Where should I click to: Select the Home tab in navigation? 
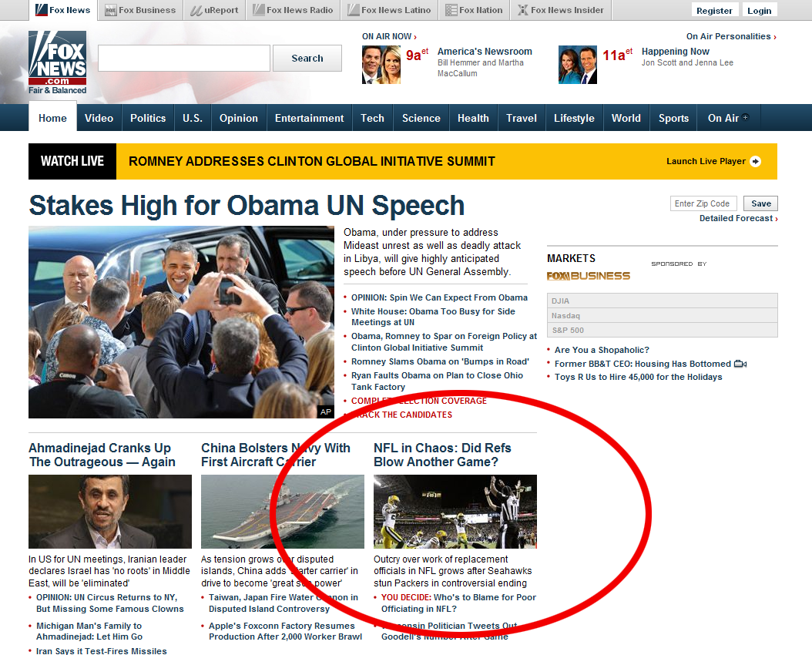53,117
